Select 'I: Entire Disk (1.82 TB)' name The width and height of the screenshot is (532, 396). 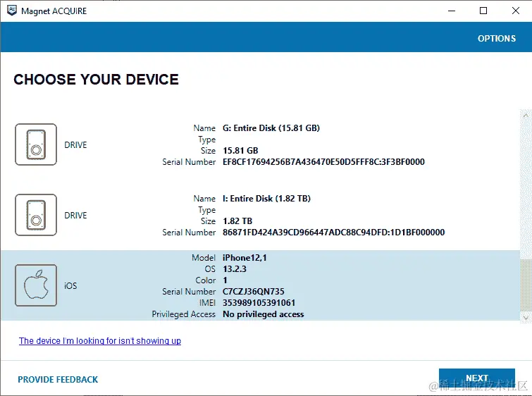coord(266,199)
